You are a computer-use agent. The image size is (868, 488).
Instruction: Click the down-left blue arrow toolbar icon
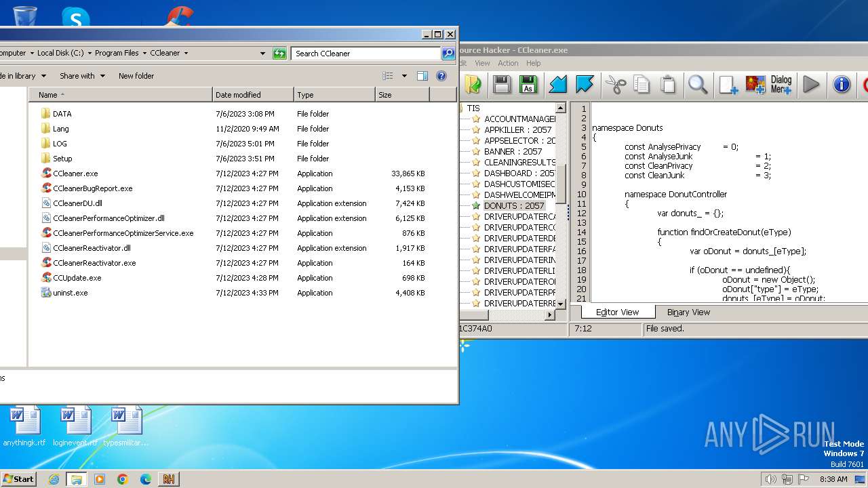557,85
